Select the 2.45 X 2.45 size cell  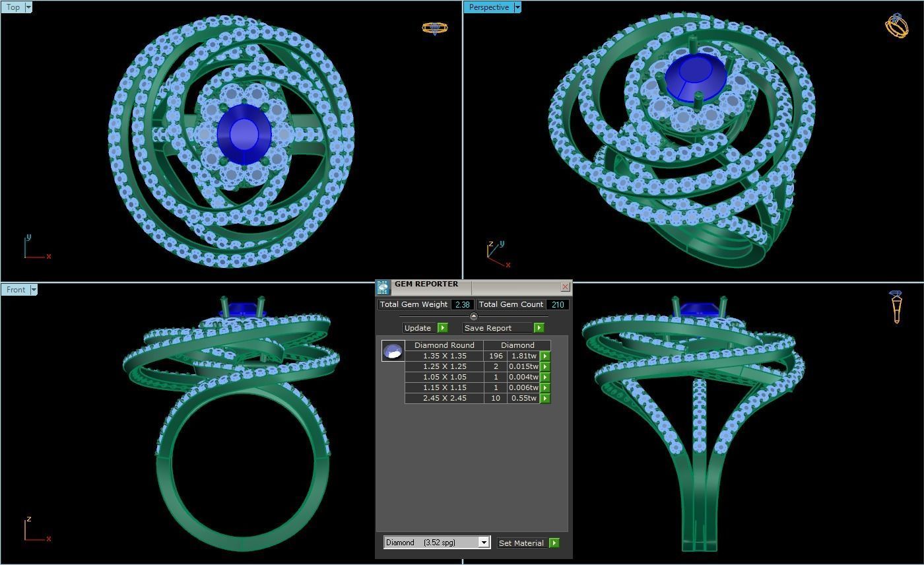click(445, 398)
